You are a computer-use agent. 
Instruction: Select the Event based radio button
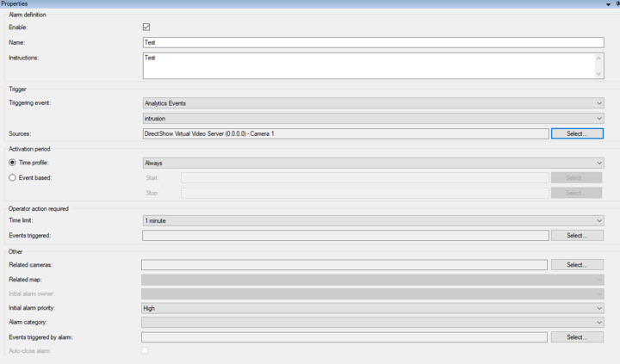tap(12, 177)
